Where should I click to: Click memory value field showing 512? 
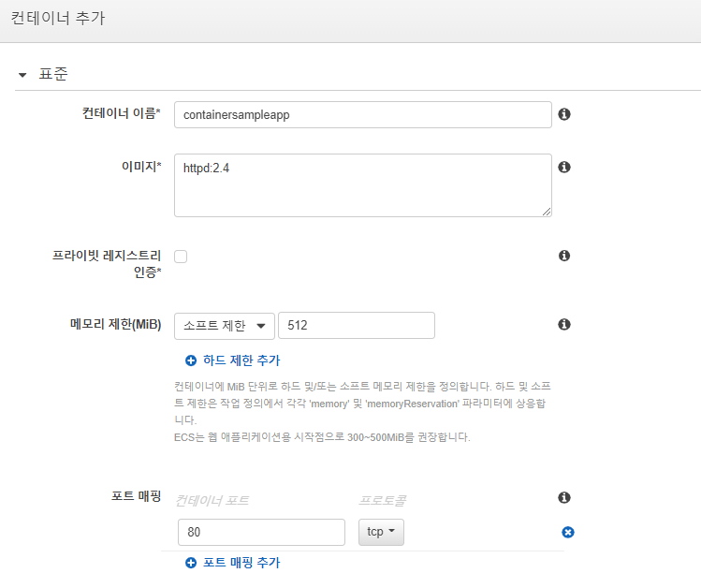(357, 326)
